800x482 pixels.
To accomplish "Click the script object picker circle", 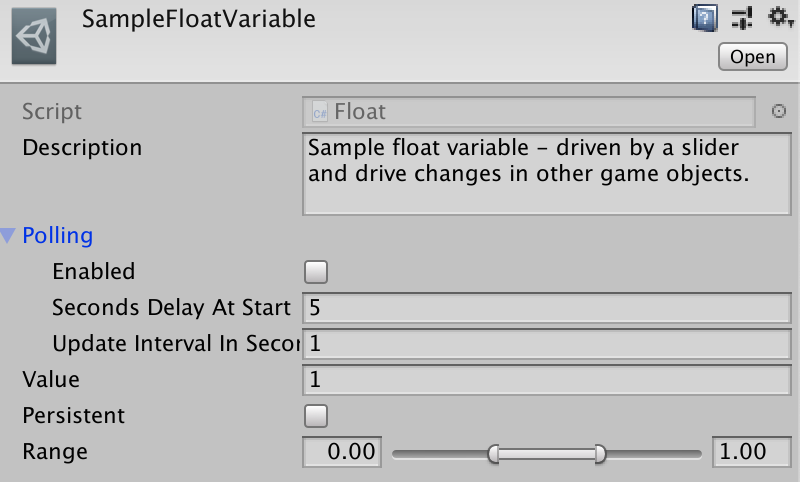I will pos(779,111).
